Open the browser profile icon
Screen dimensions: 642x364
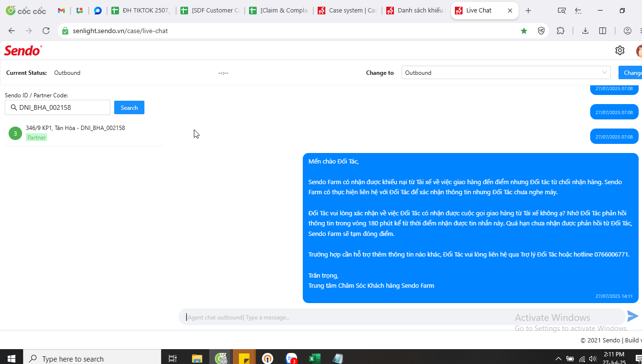628,31
